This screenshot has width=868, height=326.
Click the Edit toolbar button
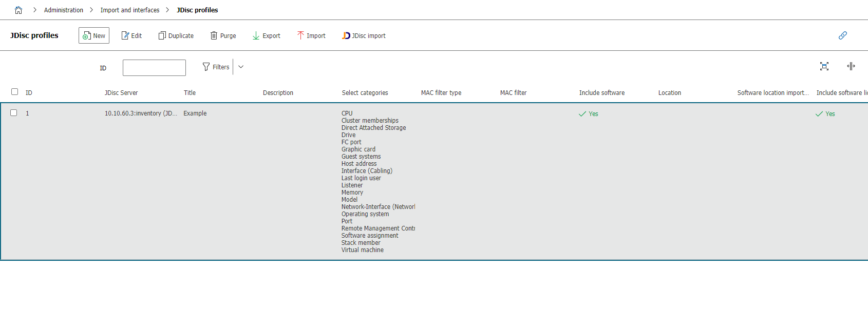point(131,35)
